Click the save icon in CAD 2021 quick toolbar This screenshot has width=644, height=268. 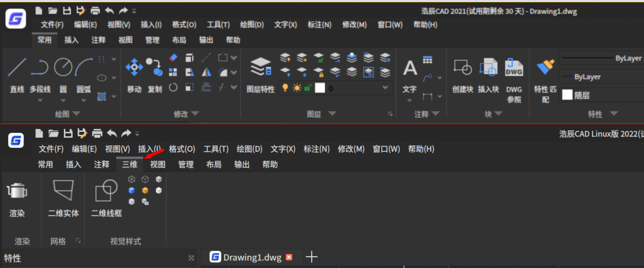coord(67,11)
